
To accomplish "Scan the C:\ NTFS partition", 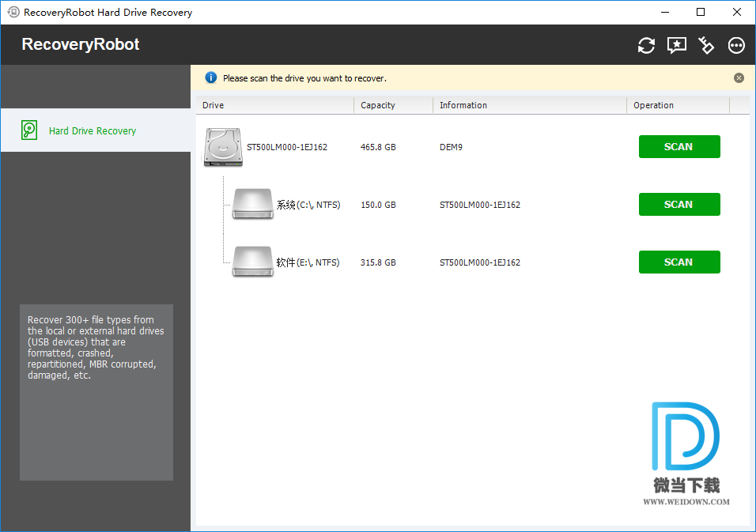I will tap(679, 204).
